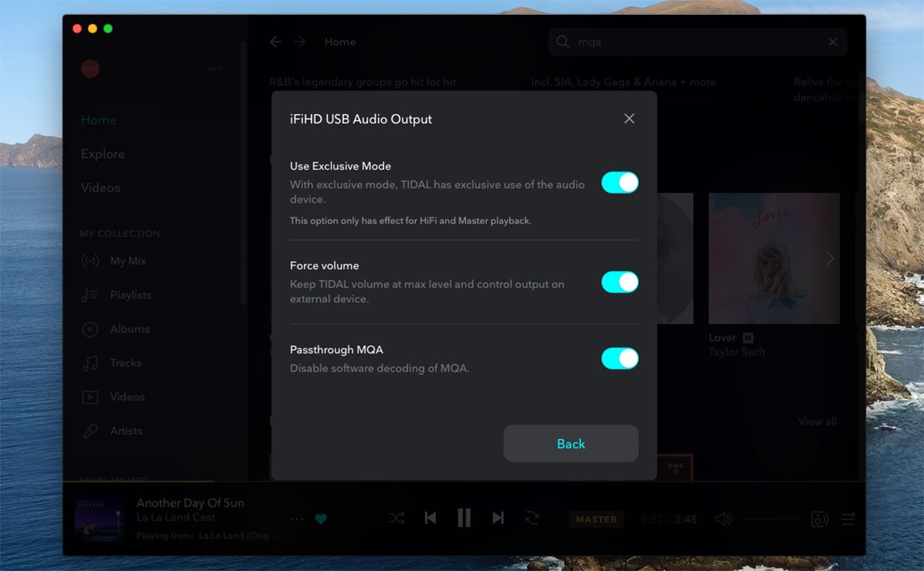Click the View all link
Image resolution: width=924 pixels, height=571 pixels.
(817, 422)
